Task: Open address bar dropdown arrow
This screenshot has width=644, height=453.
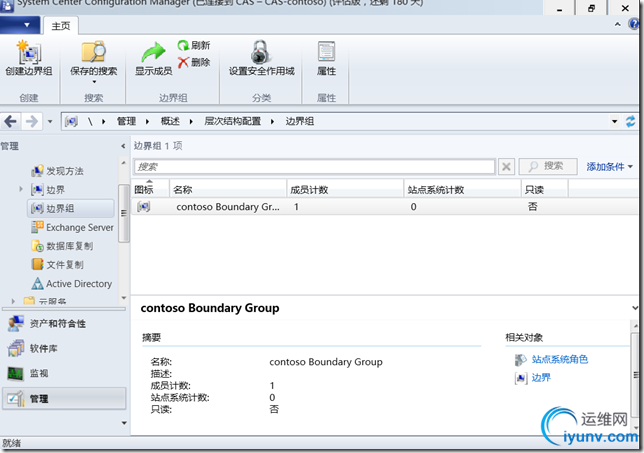Action: point(614,122)
